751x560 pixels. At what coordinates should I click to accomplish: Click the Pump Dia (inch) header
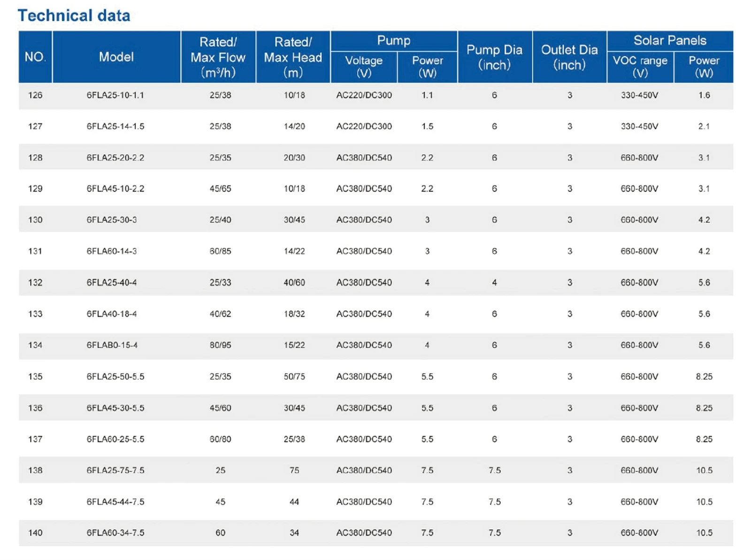[495, 57]
